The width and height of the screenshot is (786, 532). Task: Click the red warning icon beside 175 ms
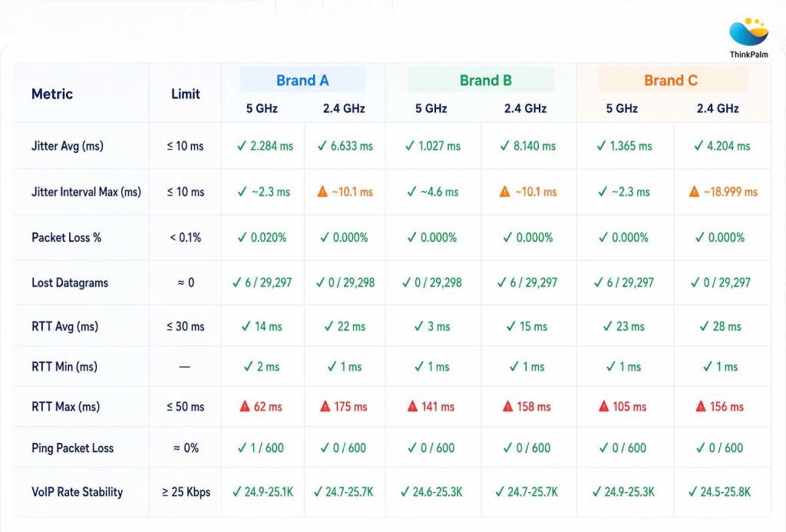coord(325,406)
